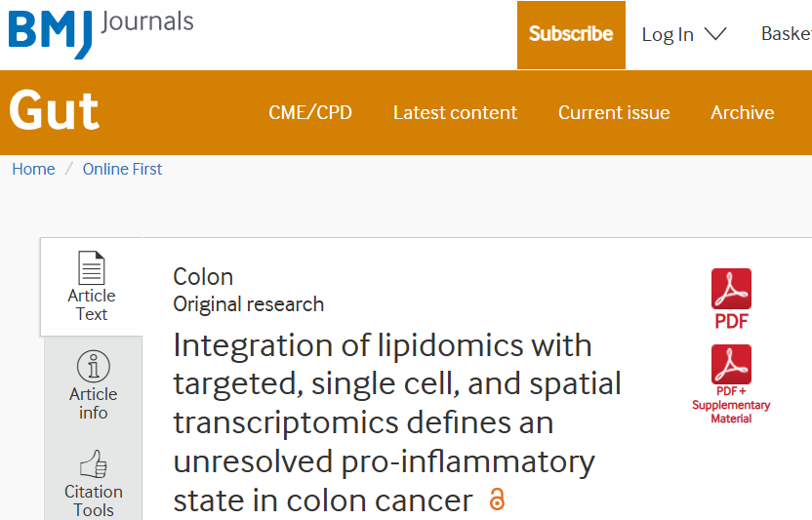Screen dimensions: 812x520
Task: Click the orange open access lock icon
Action: pos(497,500)
